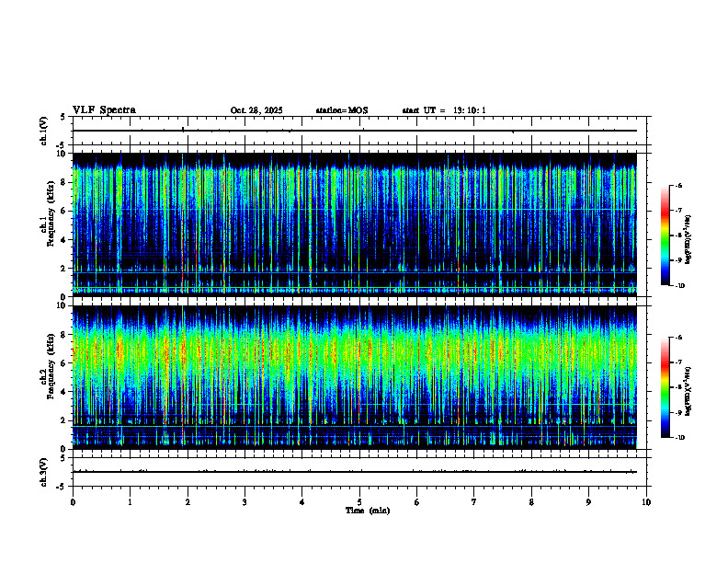This screenshot has height=563, width=728.
Task: Click the time axis tick label "9"
Action: click(x=588, y=502)
